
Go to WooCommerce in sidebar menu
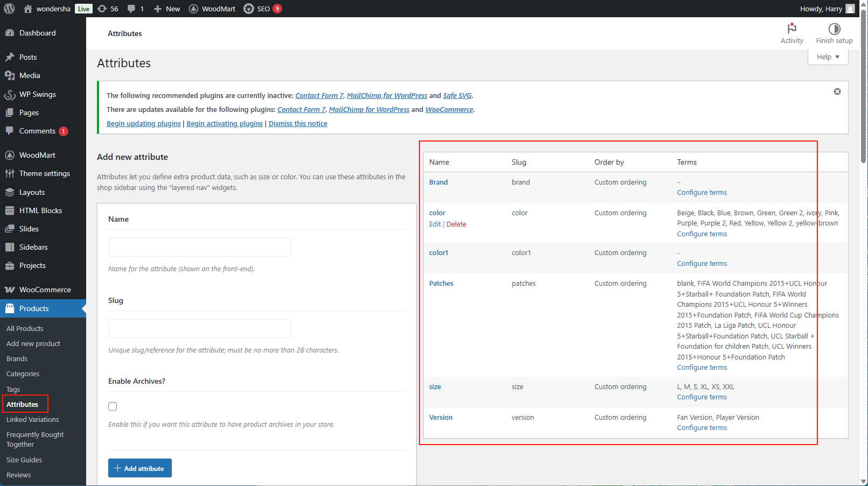click(x=45, y=290)
